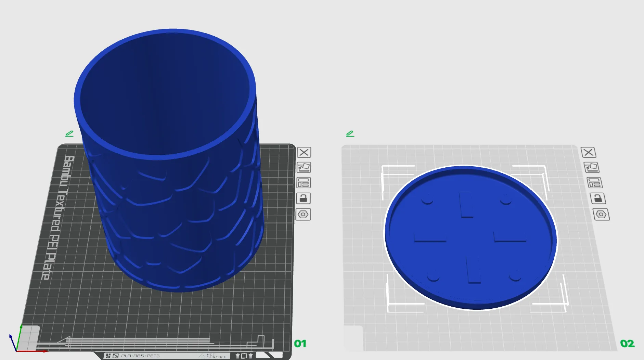Auto orient objects on plate 01

304,167
